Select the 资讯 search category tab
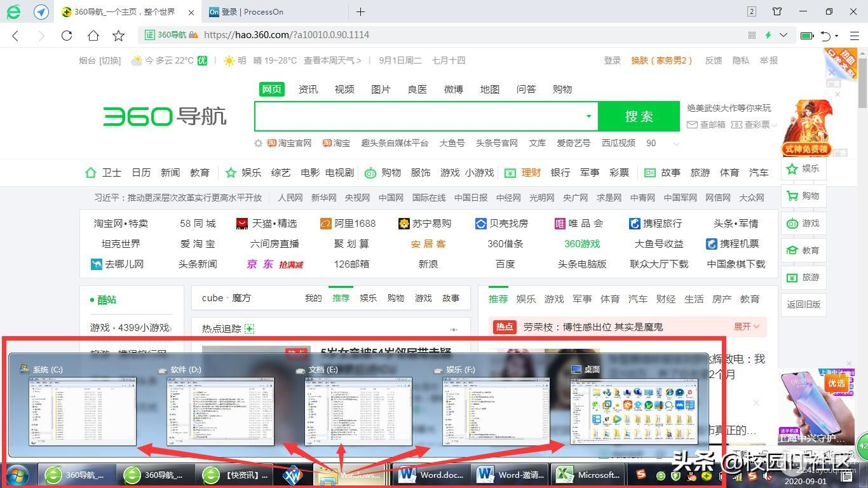This screenshot has width=868, height=488. (x=308, y=90)
